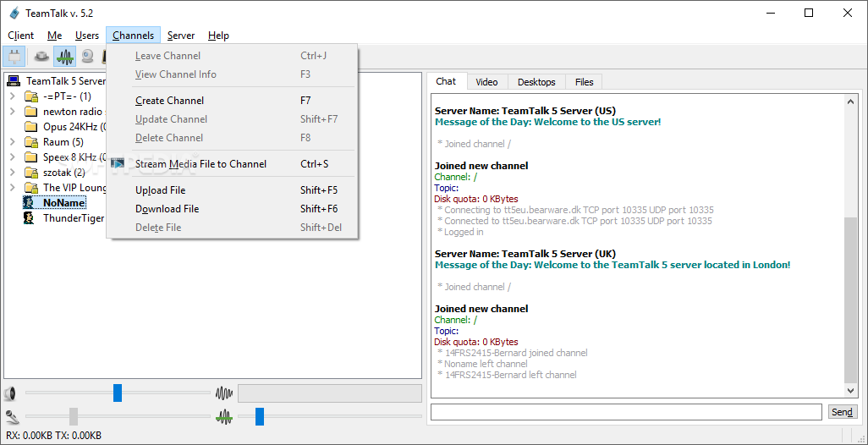
Task: Click the Send button
Action: 842,412
